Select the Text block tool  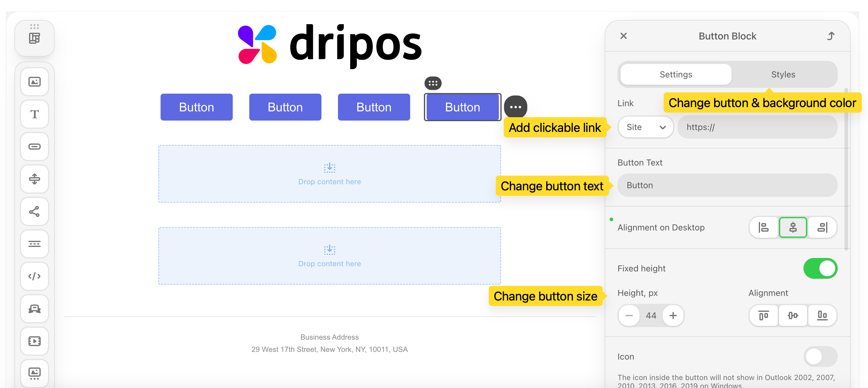34,114
